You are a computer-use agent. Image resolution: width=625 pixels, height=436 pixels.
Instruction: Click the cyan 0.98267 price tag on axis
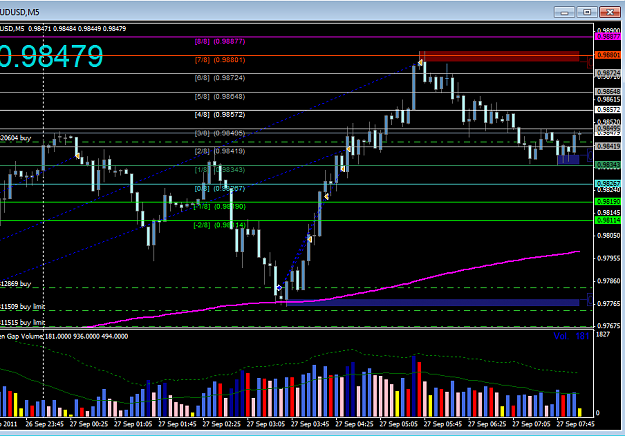point(608,183)
